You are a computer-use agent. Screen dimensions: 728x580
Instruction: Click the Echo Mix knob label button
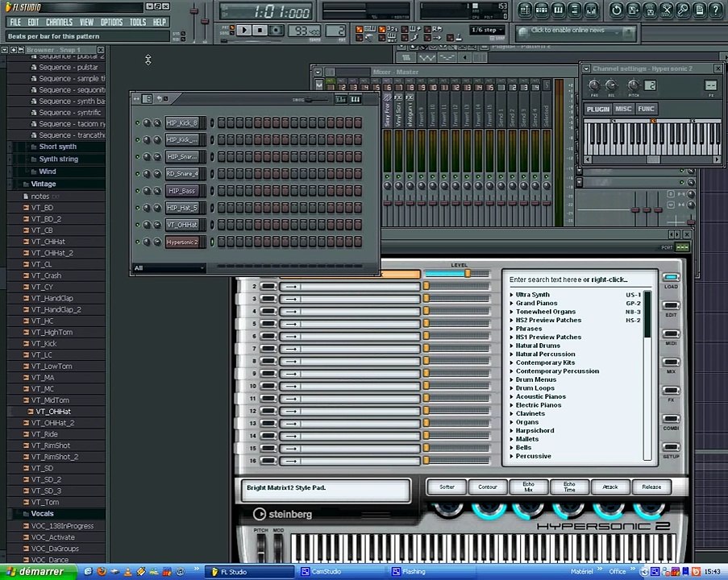pyautogui.click(x=528, y=487)
